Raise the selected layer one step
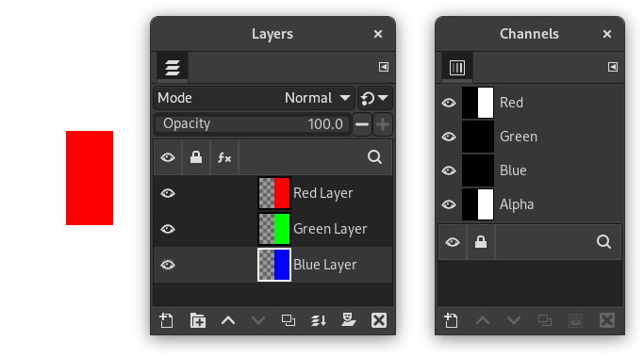This screenshot has height=357, width=644. click(228, 320)
